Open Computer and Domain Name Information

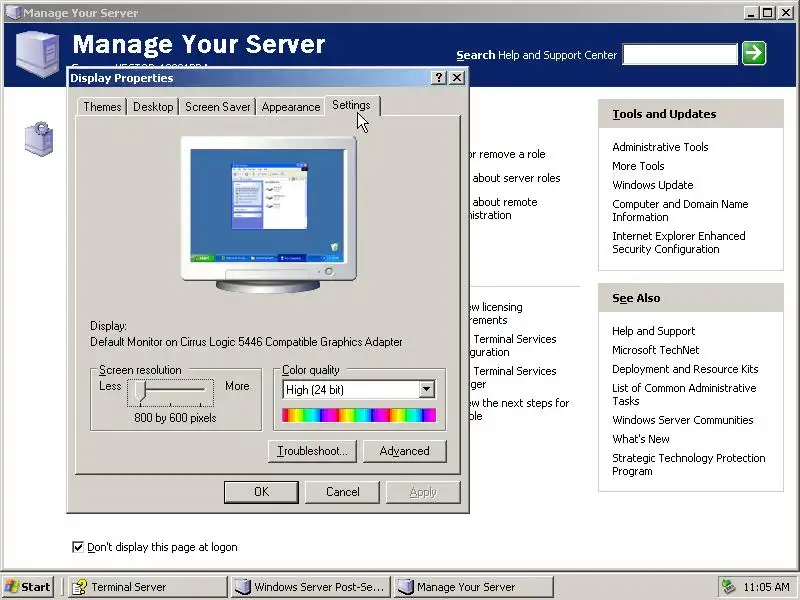[680, 210]
